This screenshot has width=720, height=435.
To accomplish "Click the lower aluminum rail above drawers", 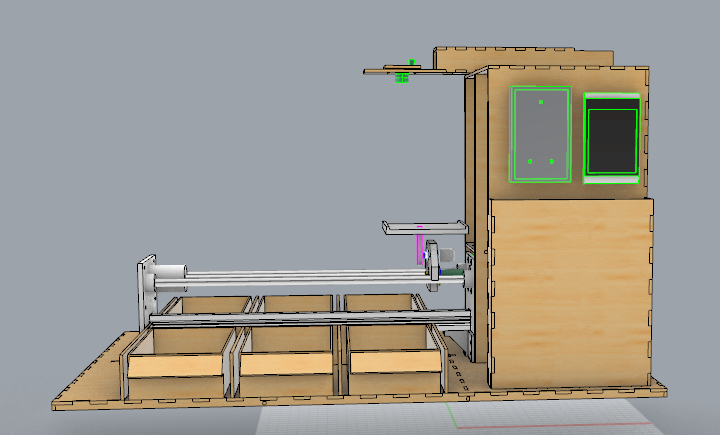I will point(300,318).
